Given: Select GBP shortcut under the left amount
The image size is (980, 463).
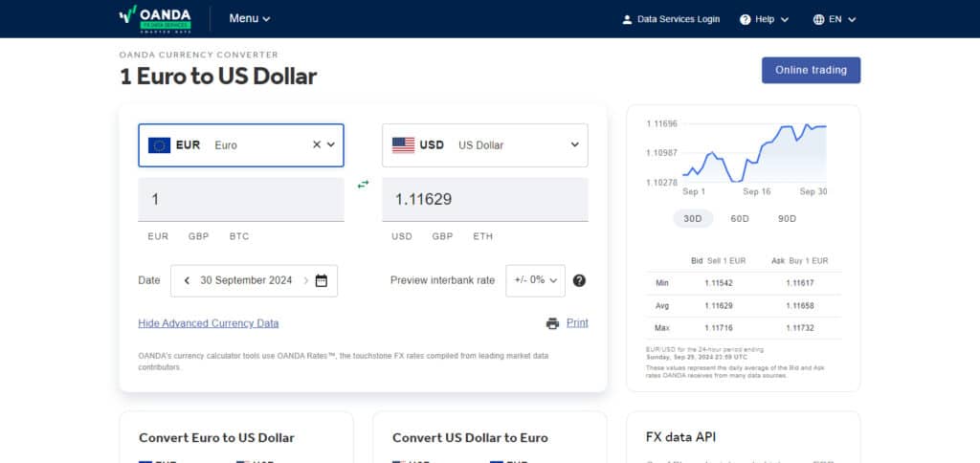Looking at the screenshot, I should point(199,236).
